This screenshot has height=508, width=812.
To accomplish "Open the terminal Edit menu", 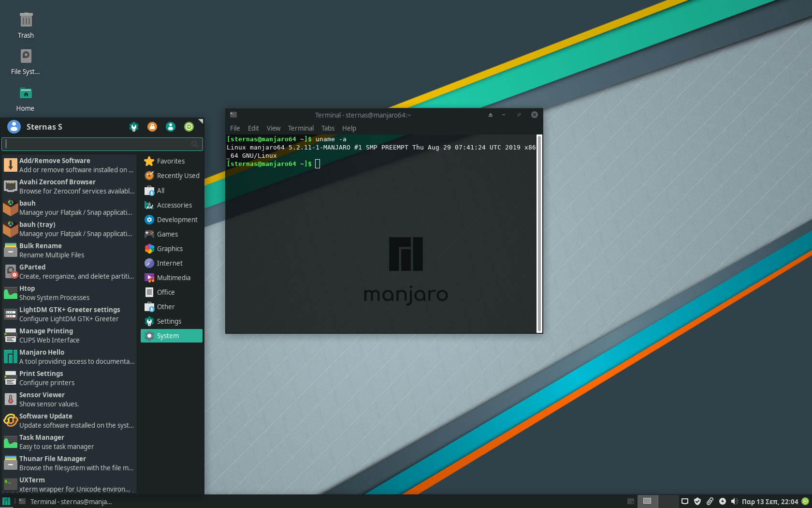I will pos(253,128).
